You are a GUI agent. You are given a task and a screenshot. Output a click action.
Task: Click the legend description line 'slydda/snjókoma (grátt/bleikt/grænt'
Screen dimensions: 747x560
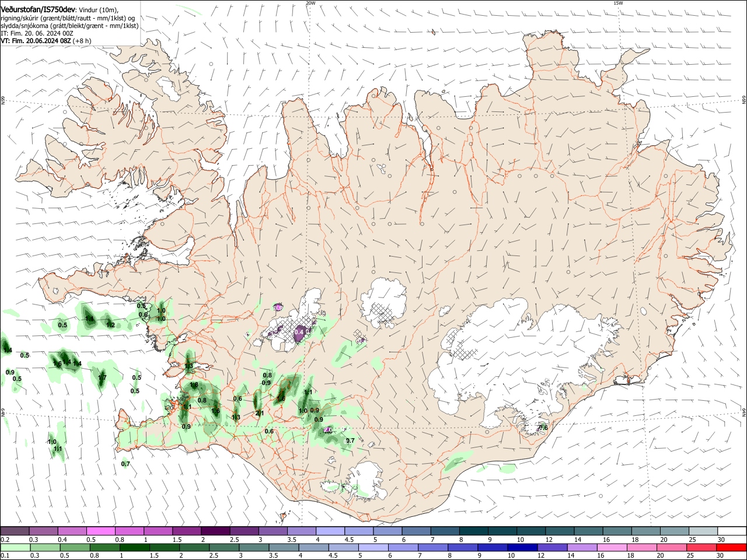pos(69,26)
